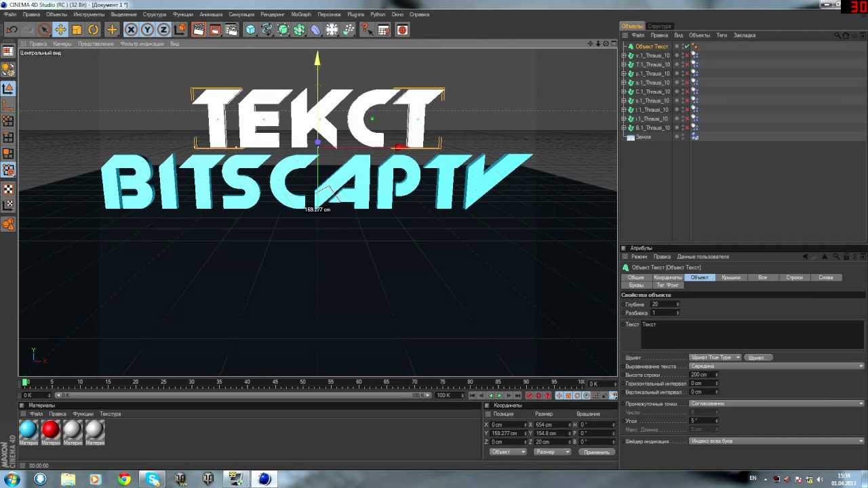Viewport: 868px width, 488px height.
Task: Open the Объект coordinate mode dropdown
Action: [508, 452]
